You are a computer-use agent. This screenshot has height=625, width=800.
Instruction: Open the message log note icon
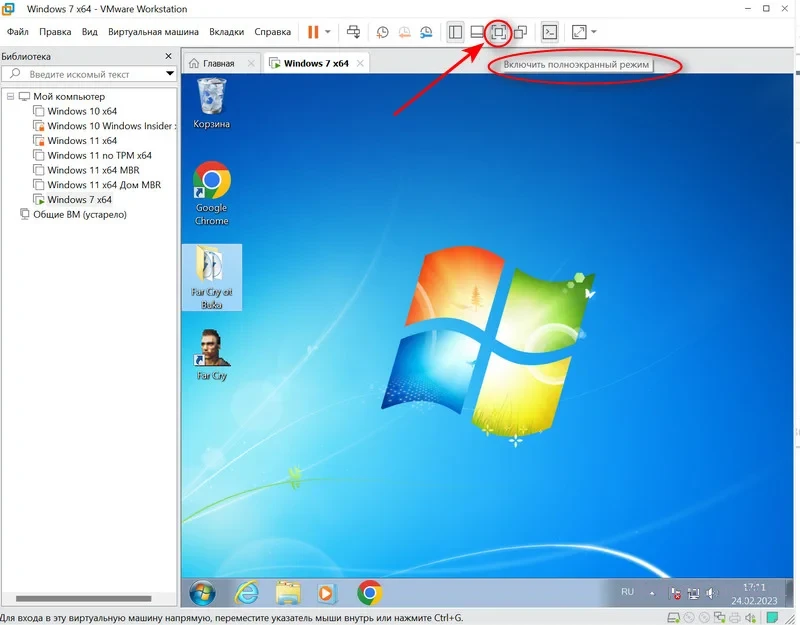pyautogui.click(x=772, y=618)
